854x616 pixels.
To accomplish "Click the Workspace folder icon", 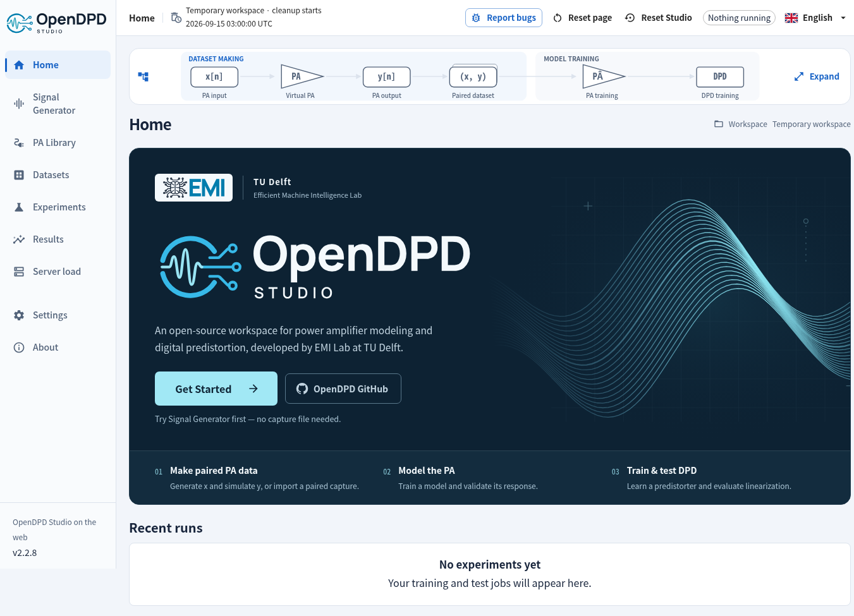I will (719, 124).
